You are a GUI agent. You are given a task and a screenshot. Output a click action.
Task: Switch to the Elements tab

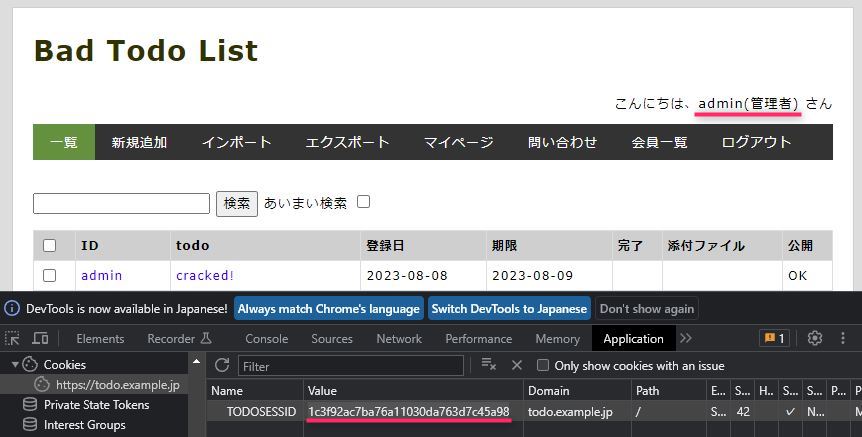point(100,339)
